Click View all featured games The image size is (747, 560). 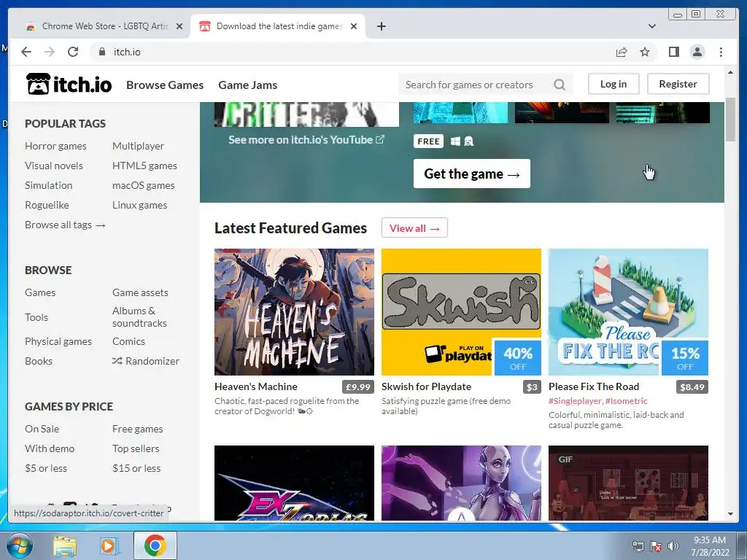tap(414, 228)
